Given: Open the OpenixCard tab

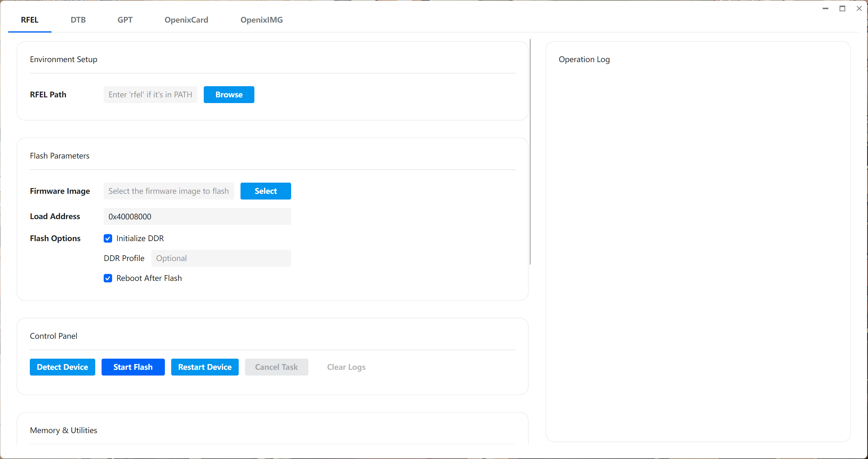Looking at the screenshot, I should click(x=186, y=20).
